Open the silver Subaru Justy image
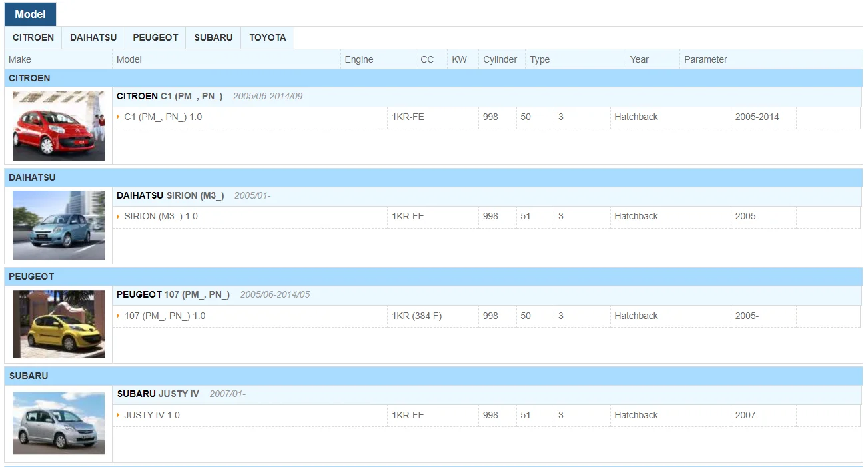This screenshot has width=868, height=467. click(x=59, y=423)
